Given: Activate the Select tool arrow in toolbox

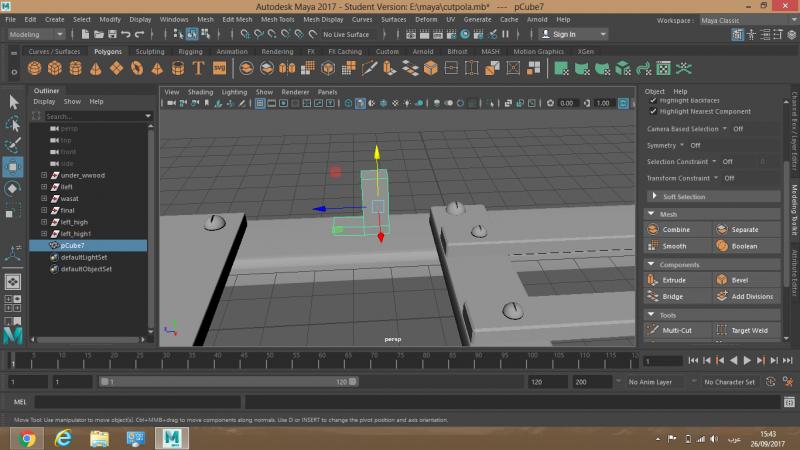Looking at the screenshot, I should pyautogui.click(x=13, y=102).
